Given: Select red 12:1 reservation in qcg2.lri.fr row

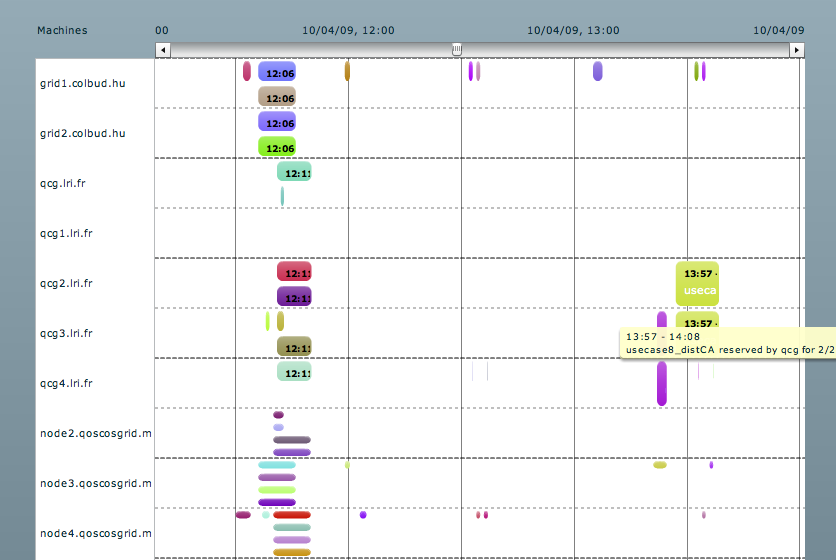Looking at the screenshot, I should (294, 272).
